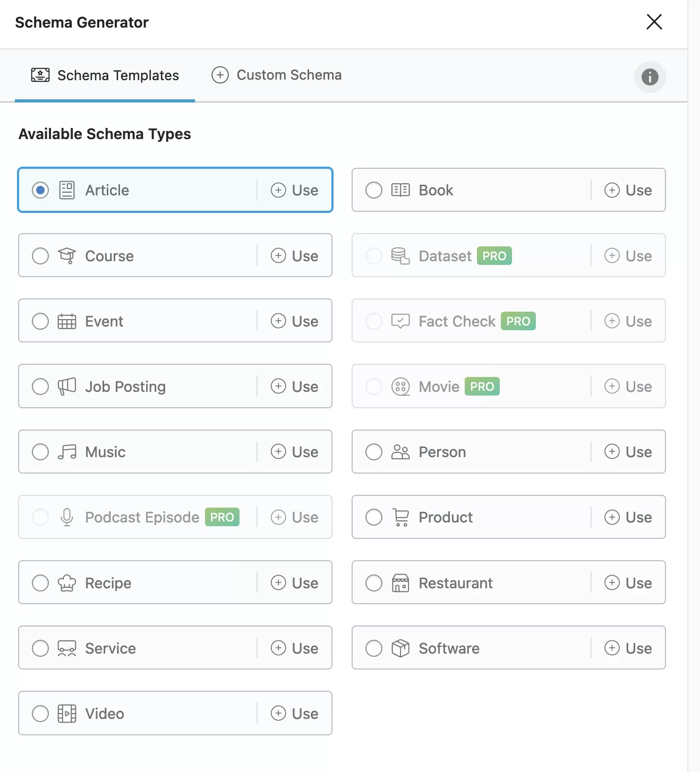Click the Podcast Episode microphone icon
The width and height of the screenshot is (700, 772).
[x=67, y=517]
